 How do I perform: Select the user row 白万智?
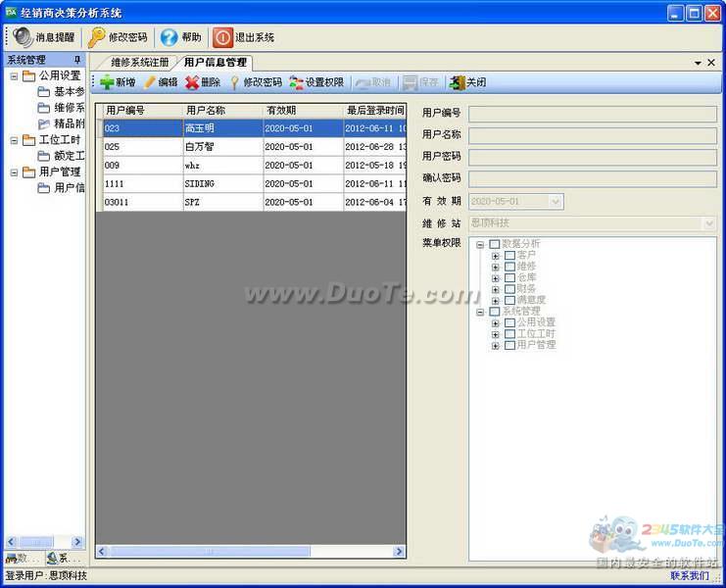(x=251, y=147)
